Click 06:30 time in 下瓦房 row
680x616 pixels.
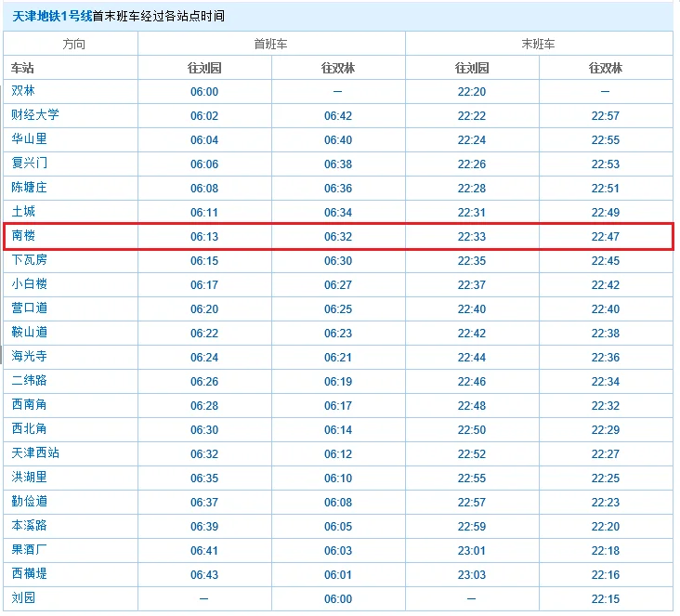[338, 261]
